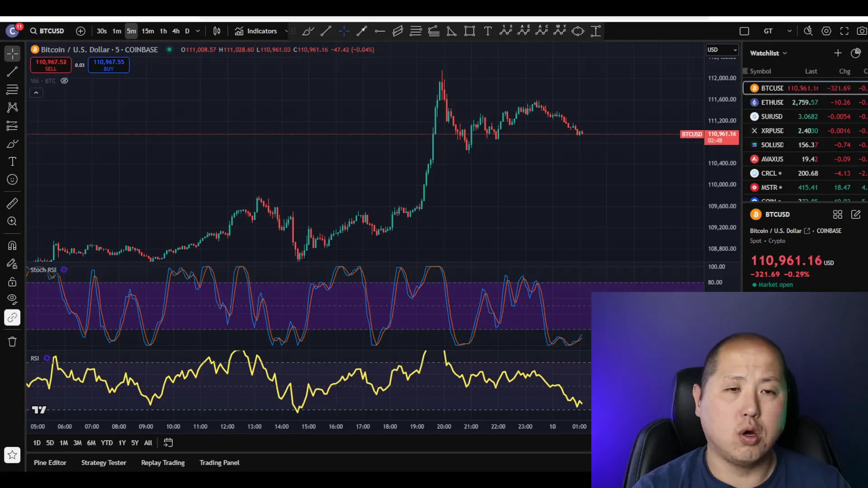Collapse the indicator legend arrow

pos(36,93)
